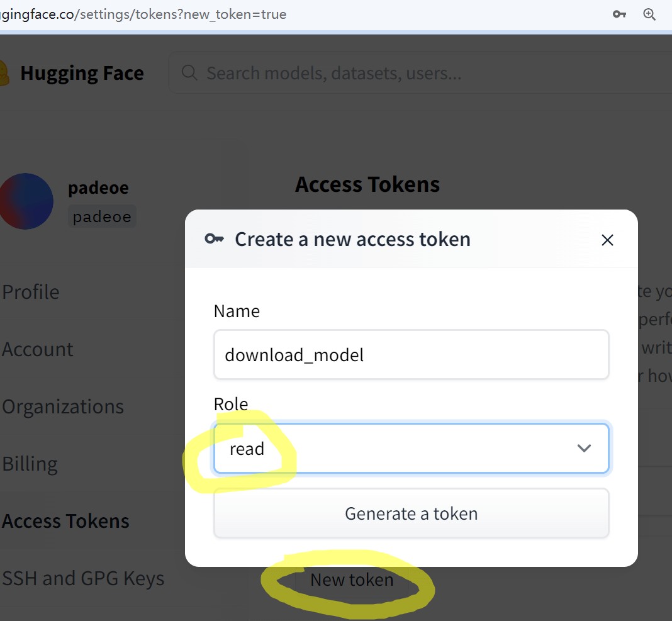Close the Create a new access token dialog
This screenshot has width=672, height=621.
pyautogui.click(x=607, y=240)
